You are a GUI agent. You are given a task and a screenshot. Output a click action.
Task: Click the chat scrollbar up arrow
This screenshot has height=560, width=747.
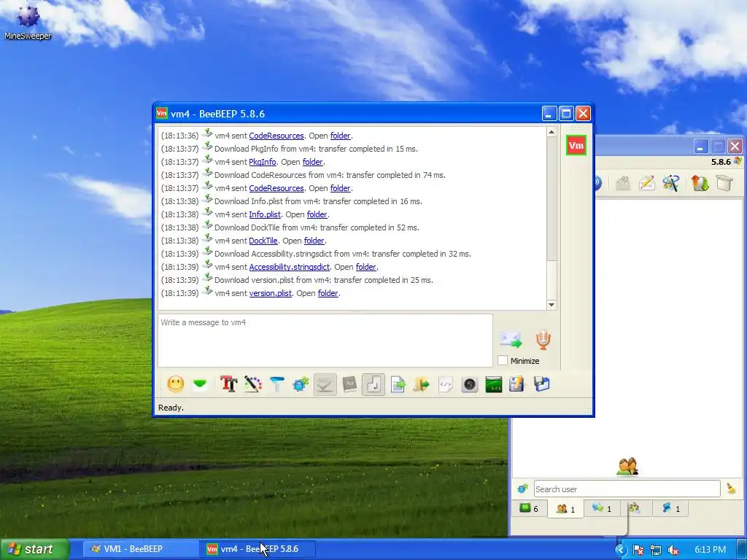pos(551,132)
